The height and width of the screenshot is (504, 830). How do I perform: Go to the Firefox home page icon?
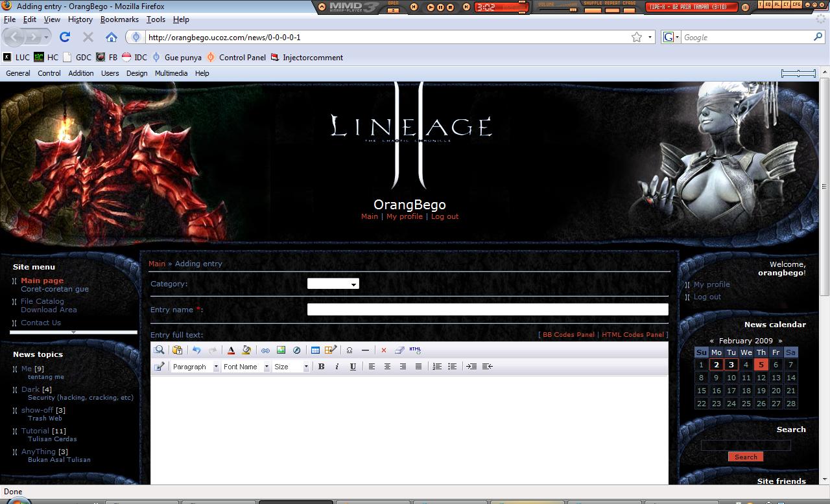(x=111, y=37)
